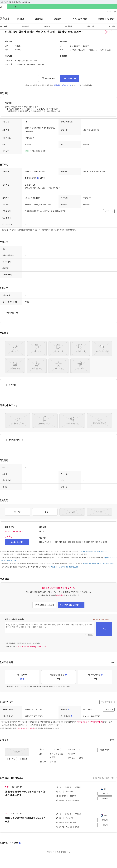Click 관심기업 button under company logo
The height and width of the screenshot is (868, 117).
[x=11, y=759]
